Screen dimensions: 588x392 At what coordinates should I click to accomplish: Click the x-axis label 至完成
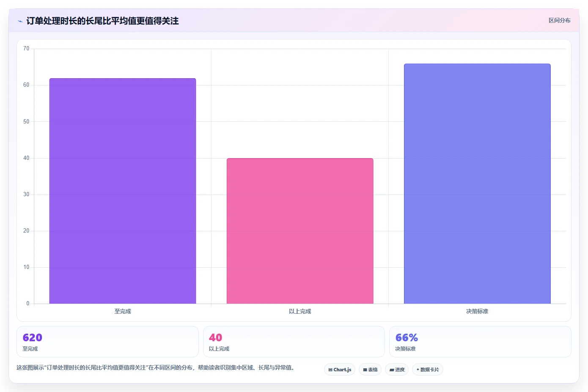tap(123, 311)
